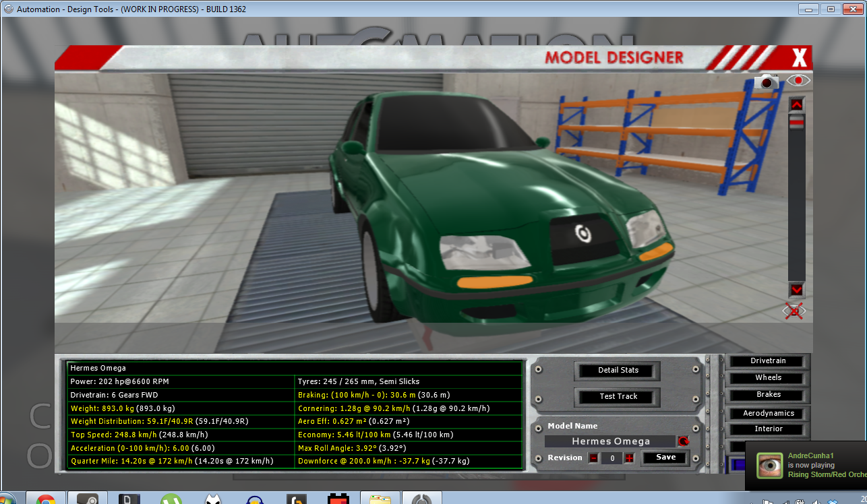Open Steam from the taskbar

(x=88, y=499)
